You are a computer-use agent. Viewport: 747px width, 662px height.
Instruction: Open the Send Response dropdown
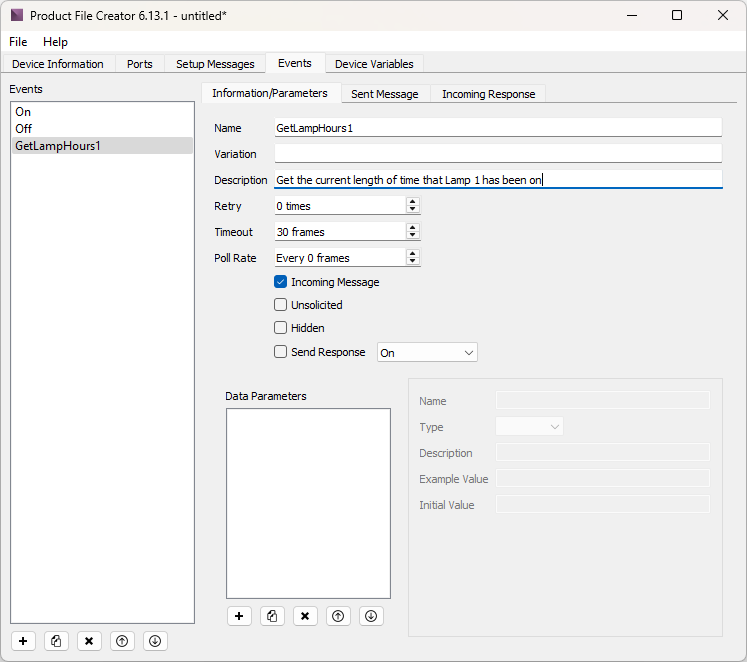click(x=427, y=352)
